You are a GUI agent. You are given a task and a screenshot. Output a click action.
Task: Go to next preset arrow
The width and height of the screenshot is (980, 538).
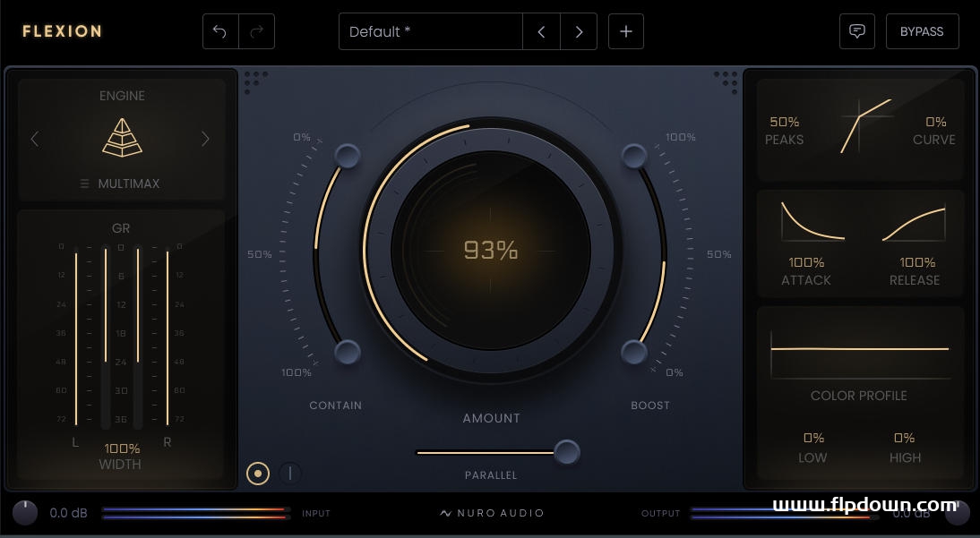[x=579, y=31]
